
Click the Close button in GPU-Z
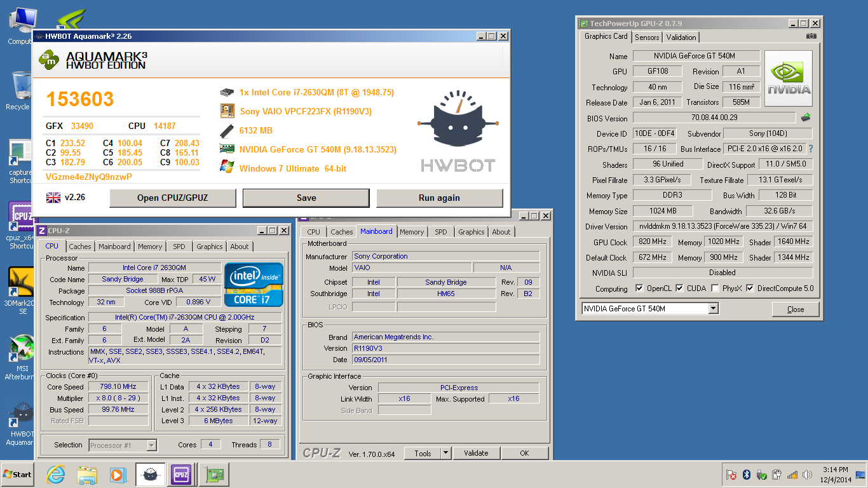[x=796, y=309]
